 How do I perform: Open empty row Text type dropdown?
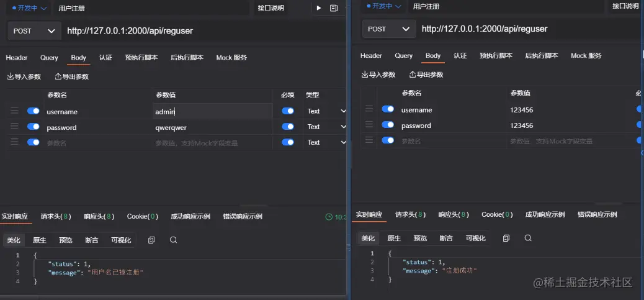(326, 142)
